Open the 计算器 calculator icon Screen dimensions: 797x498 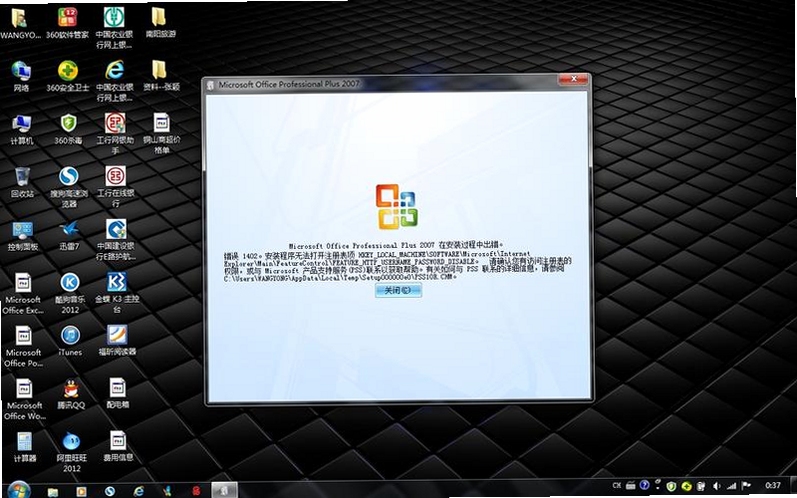(x=24, y=447)
